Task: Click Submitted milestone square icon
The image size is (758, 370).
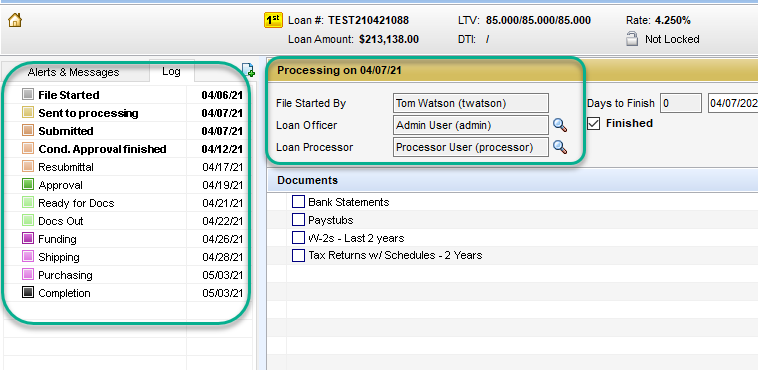Action: point(28,131)
